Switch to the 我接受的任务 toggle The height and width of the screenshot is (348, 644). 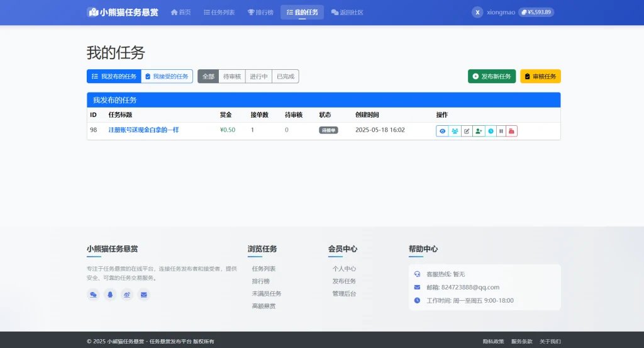tap(167, 76)
